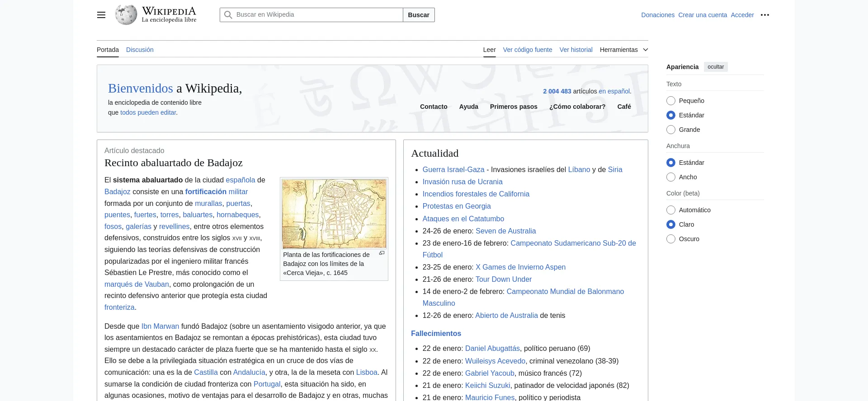The image size is (868, 401).
Task: Open the fortificación link
Action: click(206, 192)
